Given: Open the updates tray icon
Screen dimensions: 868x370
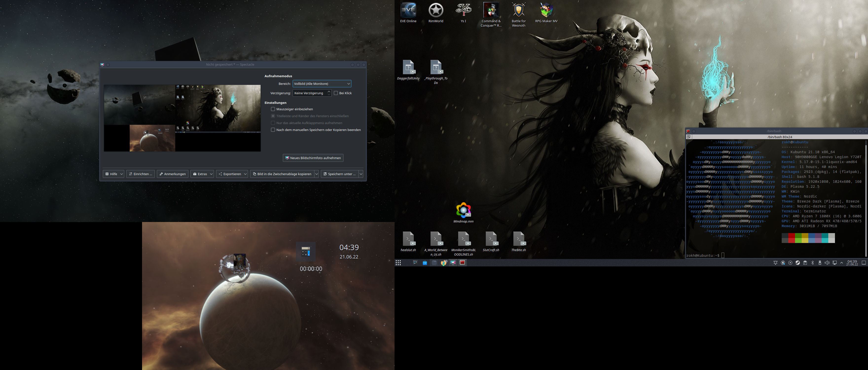Looking at the screenshot, I should (783, 263).
